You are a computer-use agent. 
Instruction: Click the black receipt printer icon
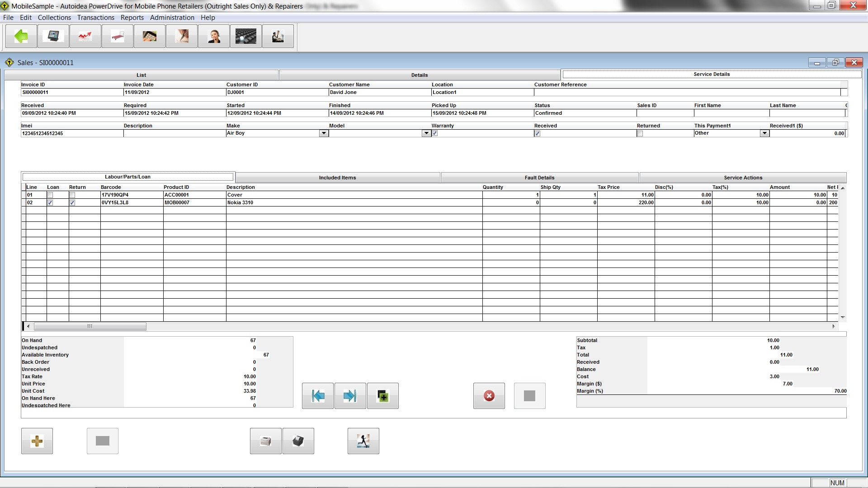click(298, 441)
